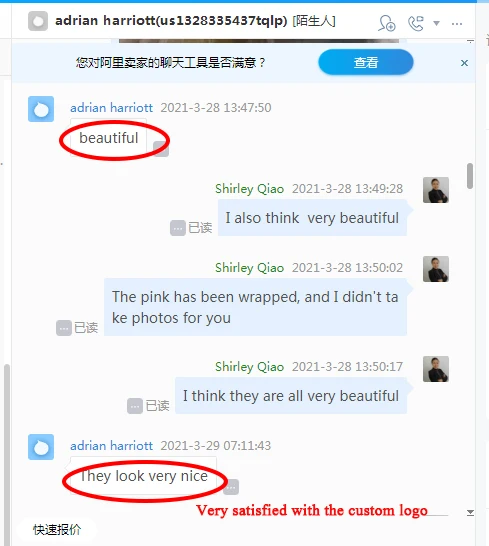Click the 查看 button in survey banner
Viewport: 489px width, 546px height.
tap(366, 62)
